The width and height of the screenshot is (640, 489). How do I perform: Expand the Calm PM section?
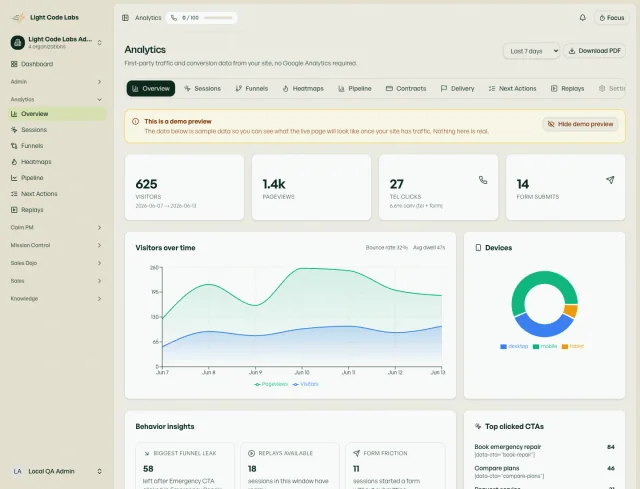pyautogui.click(x=56, y=227)
